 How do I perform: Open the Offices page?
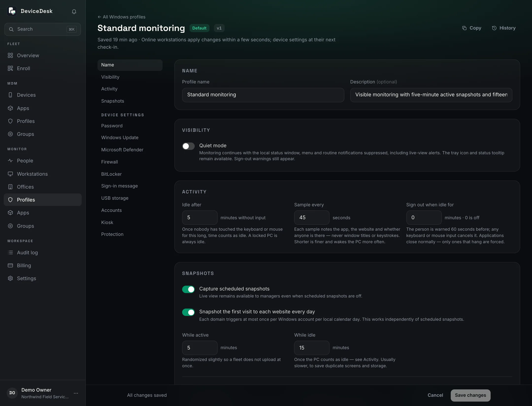pos(43,187)
